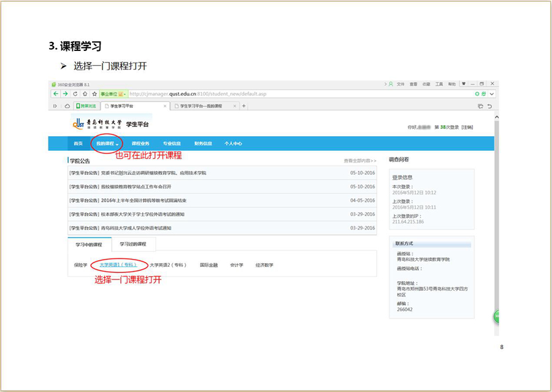Open the address bar dropdown chevron

492,94
